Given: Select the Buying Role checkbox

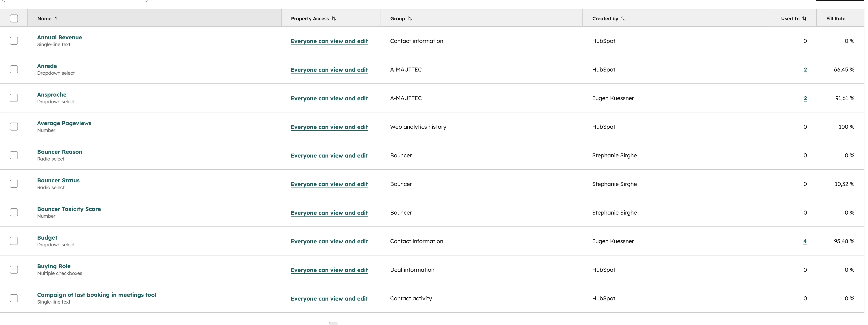Looking at the screenshot, I should click(14, 269).
